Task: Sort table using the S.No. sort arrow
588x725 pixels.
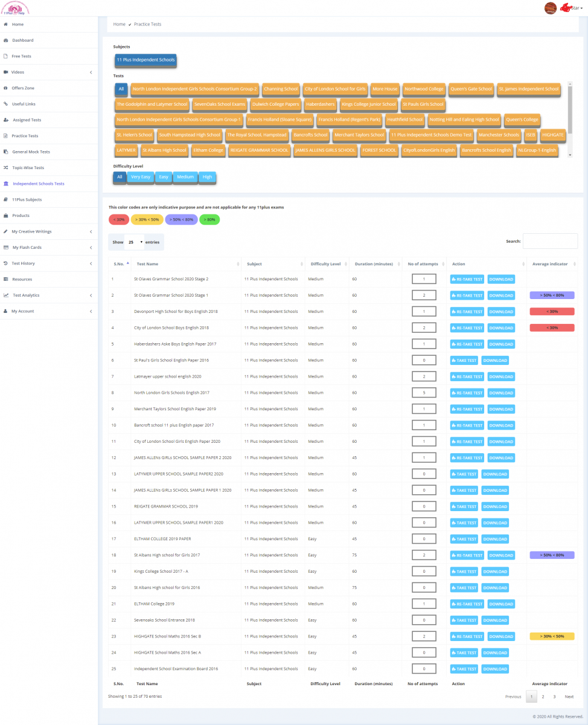Action: [127, 264]
